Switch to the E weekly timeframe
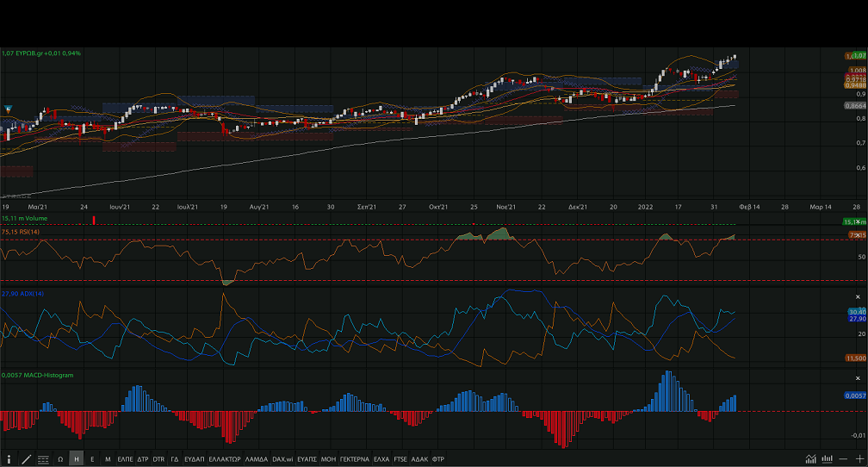This screenshot has width=868, height=467. click(92, 459)
